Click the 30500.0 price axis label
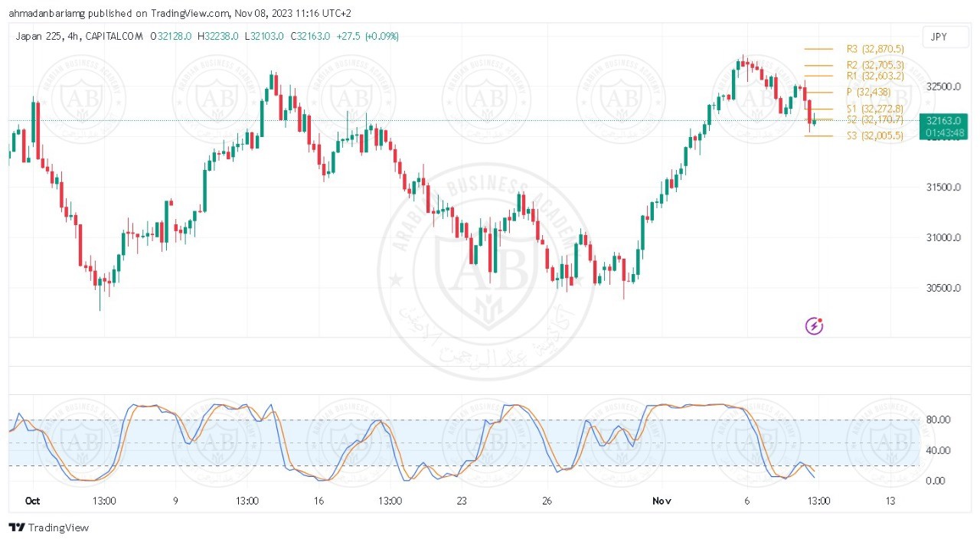 point(943,289)
